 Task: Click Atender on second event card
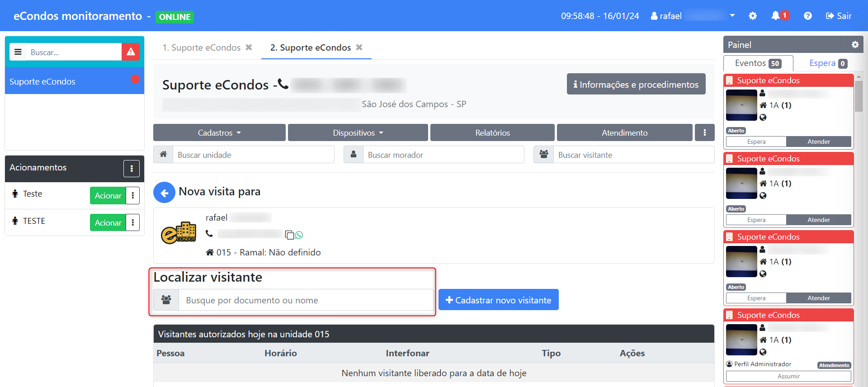(819, 220)
